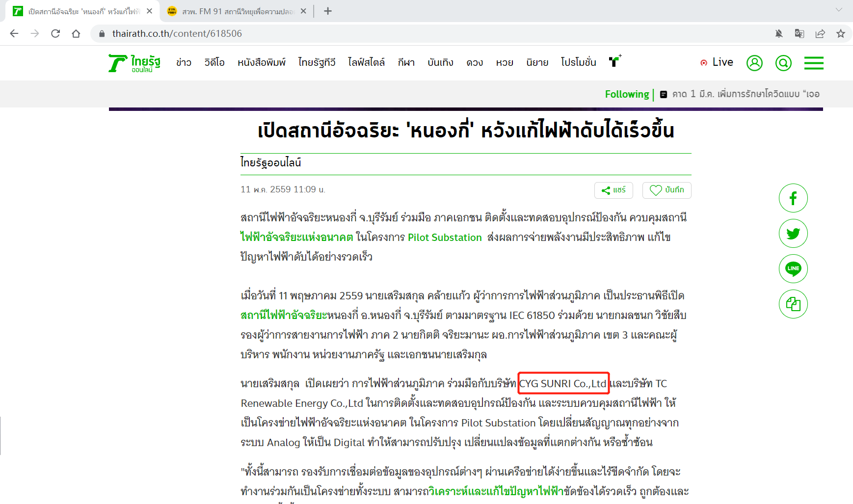Save article with heart บันทึก button
The height and width of the screenshot is (504, 853).
[x=666, y=190]
